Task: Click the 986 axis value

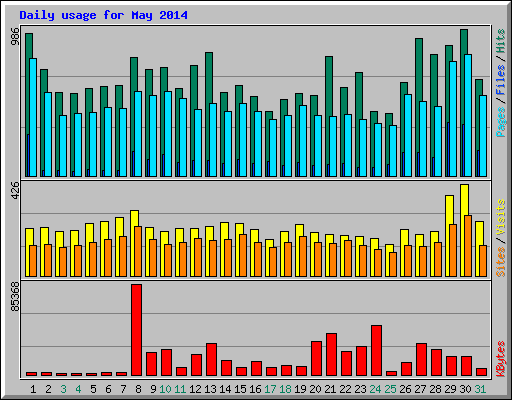Action: tap(15, 37)
